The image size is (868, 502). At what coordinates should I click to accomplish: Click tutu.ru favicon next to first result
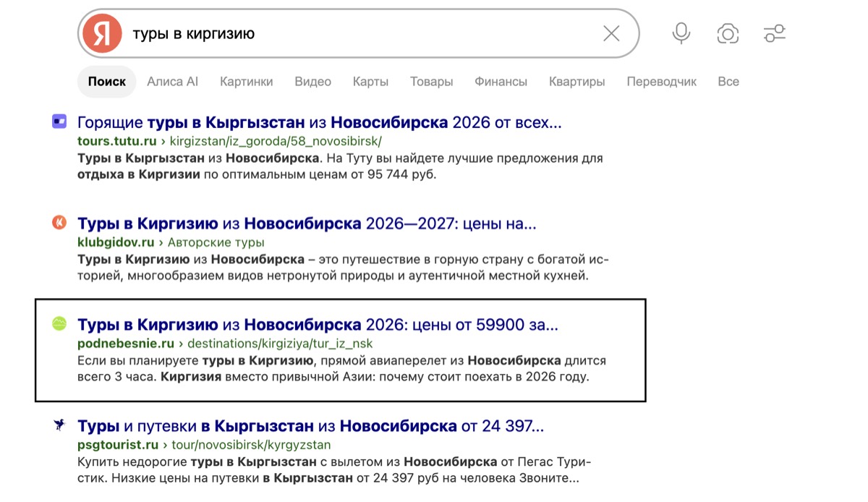[59, 122]
